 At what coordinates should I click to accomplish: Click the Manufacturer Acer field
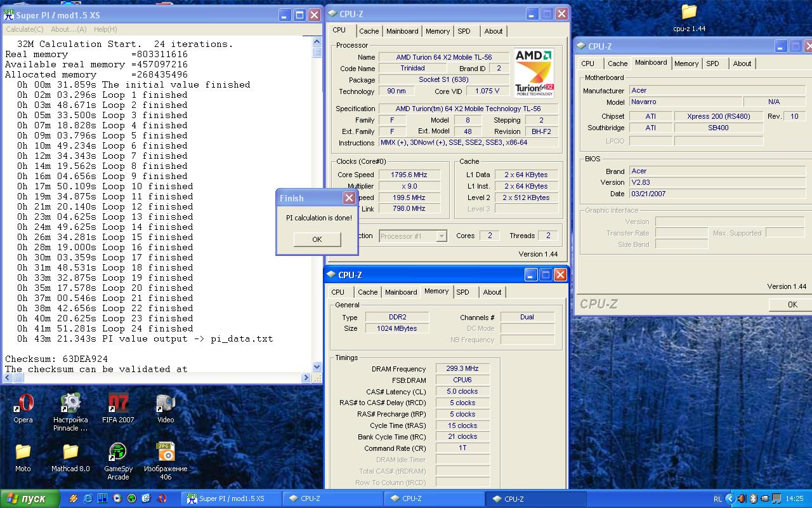point(718,90)
